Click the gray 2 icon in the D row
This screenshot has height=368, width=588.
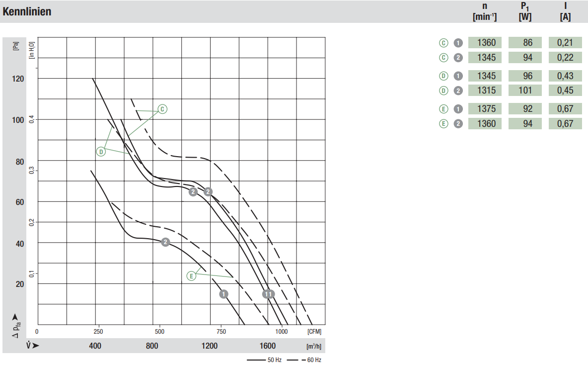click(458, 91)
